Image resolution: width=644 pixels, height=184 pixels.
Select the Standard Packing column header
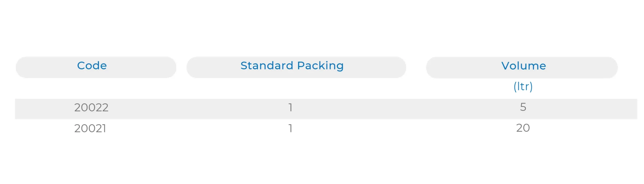(292, 66)
